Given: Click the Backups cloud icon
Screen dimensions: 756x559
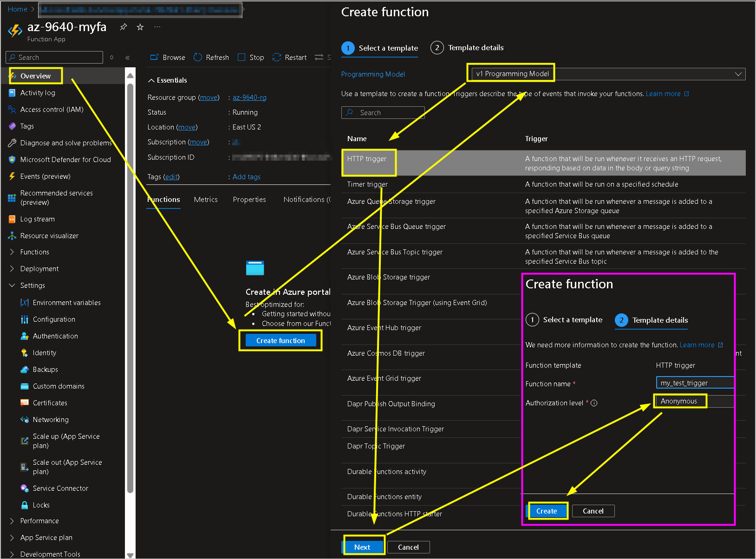Looking at the screenshot, I should [25, 370].
